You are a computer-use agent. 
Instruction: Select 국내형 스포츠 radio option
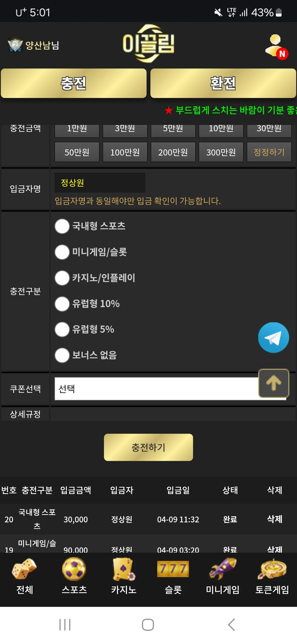(62, 226)
